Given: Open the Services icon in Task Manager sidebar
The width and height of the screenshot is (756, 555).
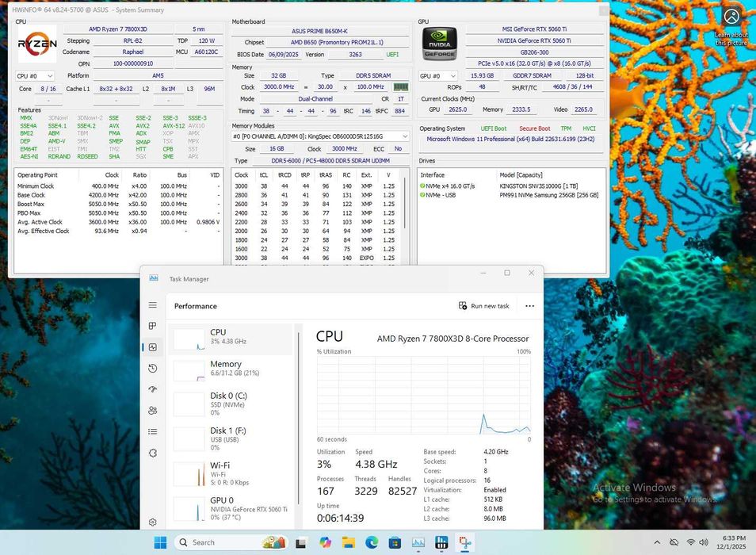Looking at the screenshot, I should click(x=153, y=453).
